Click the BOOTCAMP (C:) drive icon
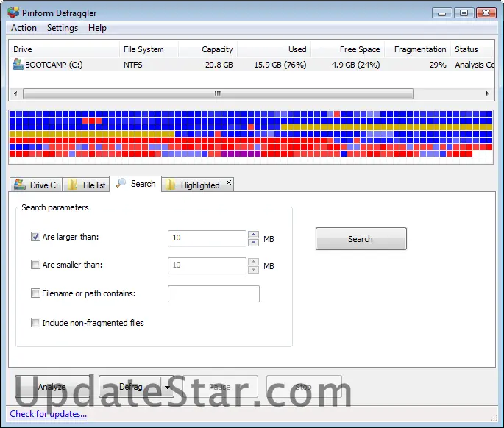The image size is (504, 428). click(18, 64)
